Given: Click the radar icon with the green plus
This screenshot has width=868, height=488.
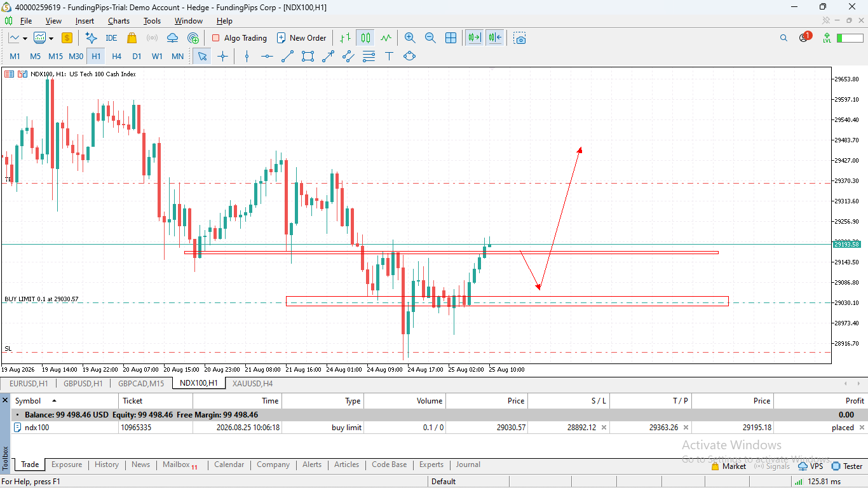Looking at the screenshot, I should (x=193, y=38).
